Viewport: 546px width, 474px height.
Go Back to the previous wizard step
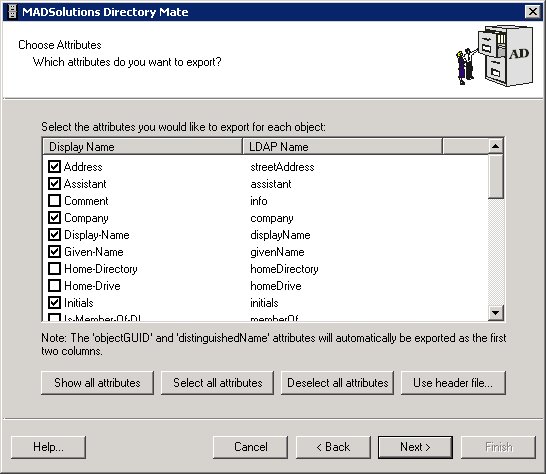333,447
